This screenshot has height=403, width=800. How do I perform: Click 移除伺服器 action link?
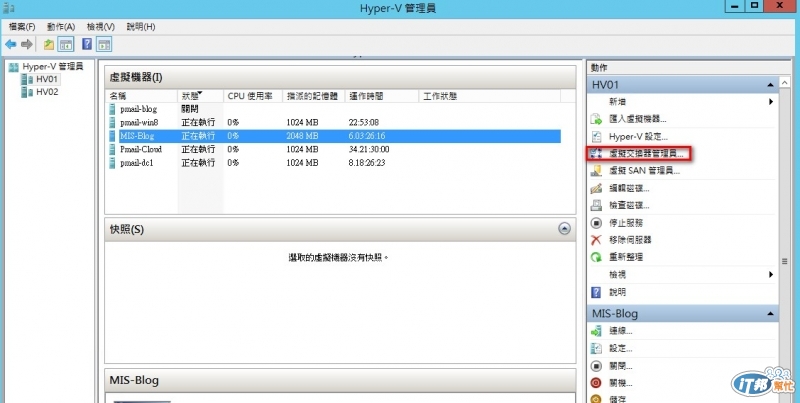coord(630,240)
